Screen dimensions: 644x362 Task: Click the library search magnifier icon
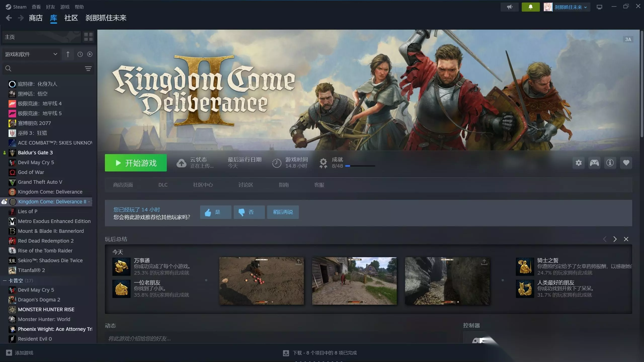click(8, 68)
